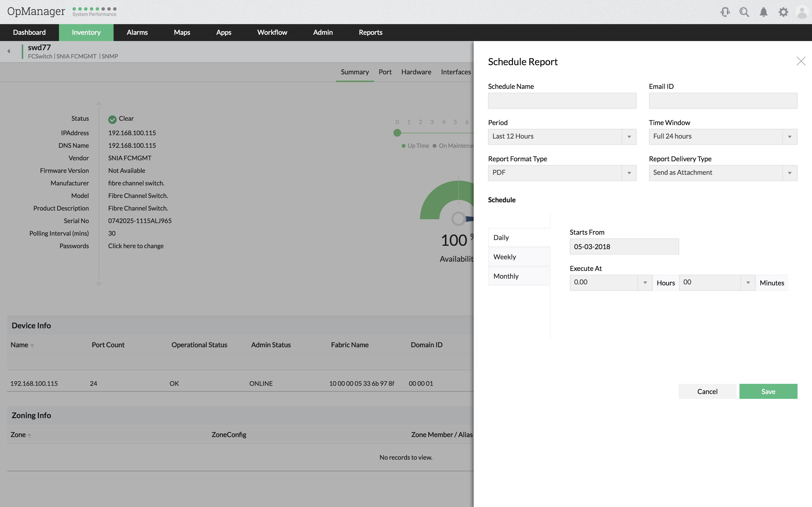Image resolution: width=812 pixels, height=507 pixels.
Task: Click 'Click here to change' passwords link
Action: 136,246
